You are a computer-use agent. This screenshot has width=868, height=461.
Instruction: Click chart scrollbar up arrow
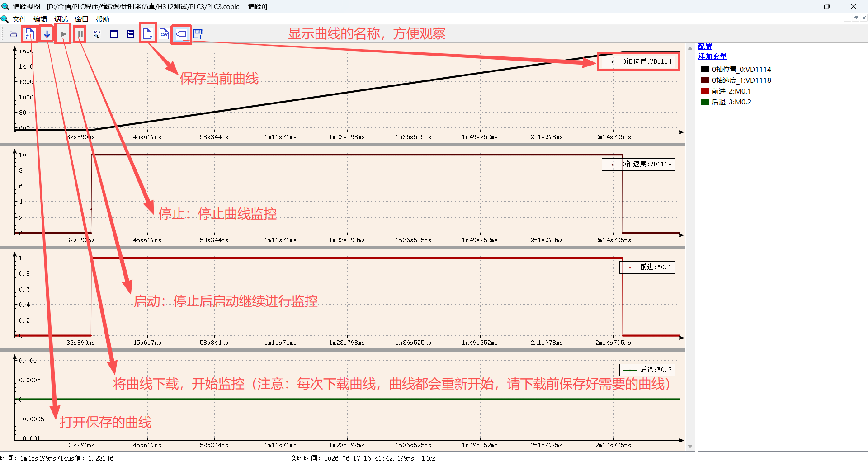[690, 48]
